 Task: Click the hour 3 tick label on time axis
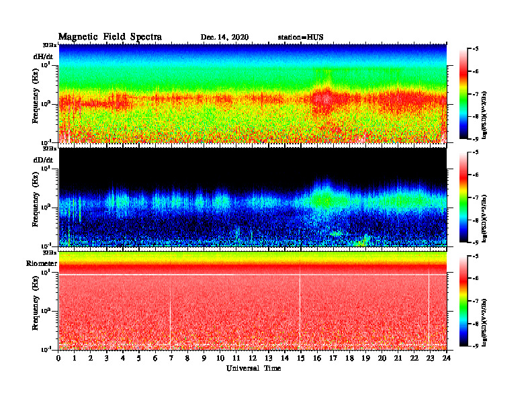tap(107, 358)
